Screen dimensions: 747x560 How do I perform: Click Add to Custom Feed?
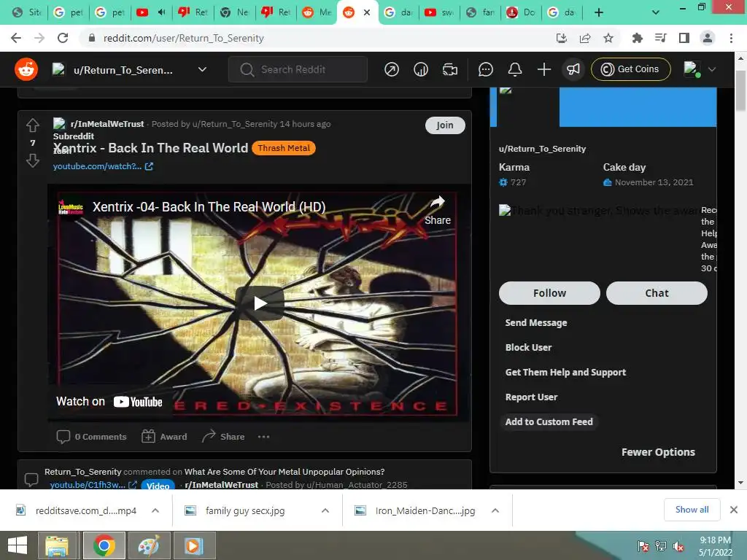pyautogui.click(x=549, y=421)
